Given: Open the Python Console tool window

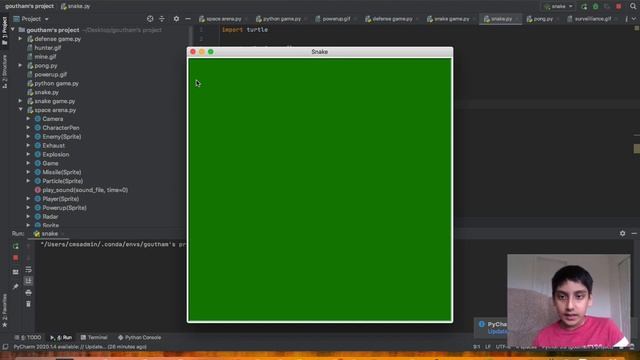Looking at the screenshot, I should pos(139,338).
